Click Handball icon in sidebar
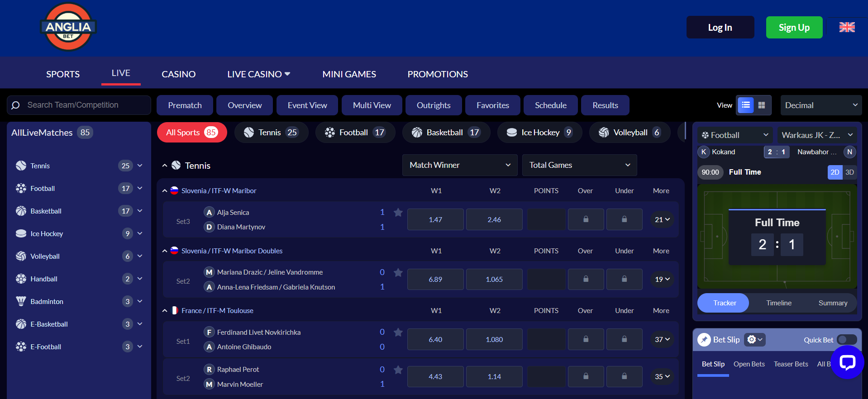The width and height of the screenshot is (868, 399). coord(21,279)
